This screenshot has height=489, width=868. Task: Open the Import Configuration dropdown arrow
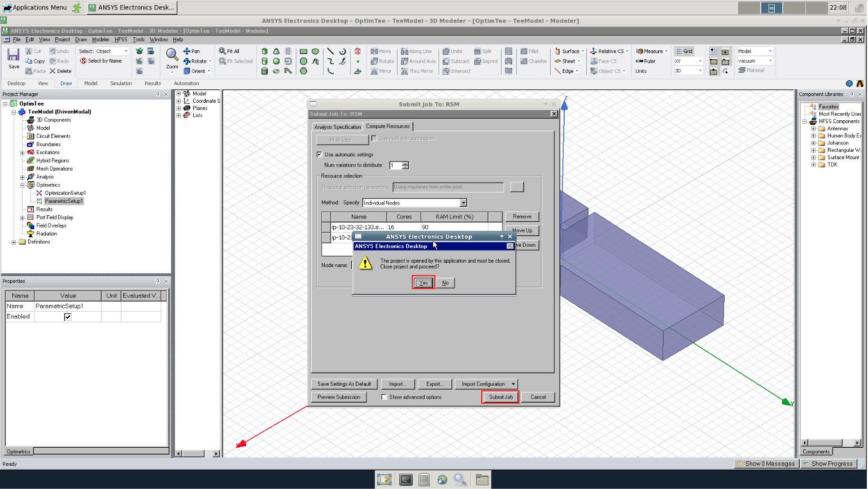[x=513, y=384]
